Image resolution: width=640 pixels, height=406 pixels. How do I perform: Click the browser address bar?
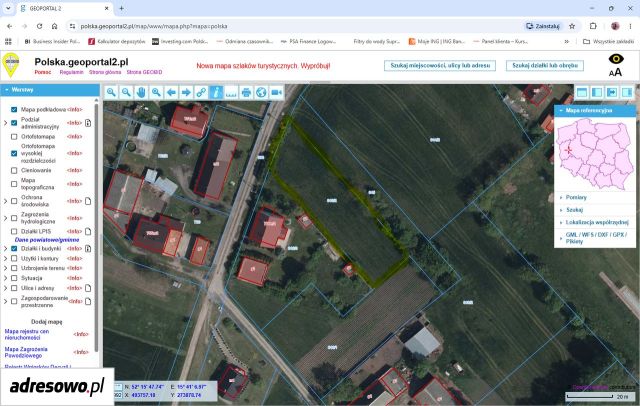pos(294,26)
